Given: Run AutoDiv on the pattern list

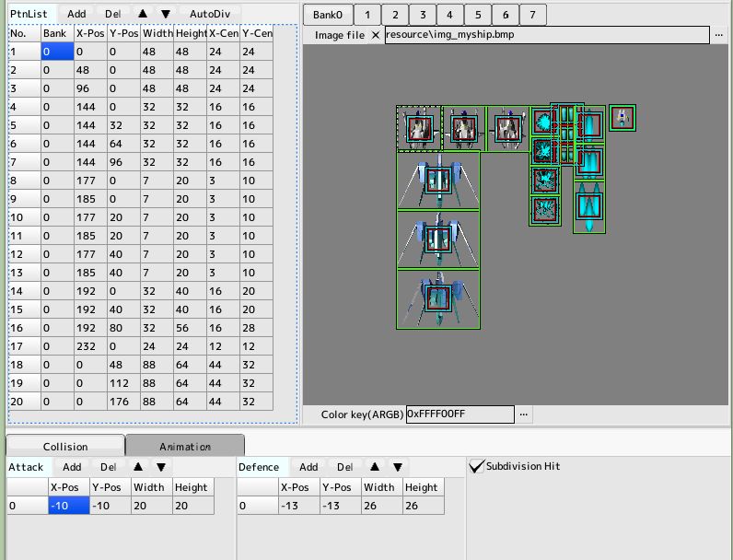Looking at the screenshot, I should pos(210,14).
